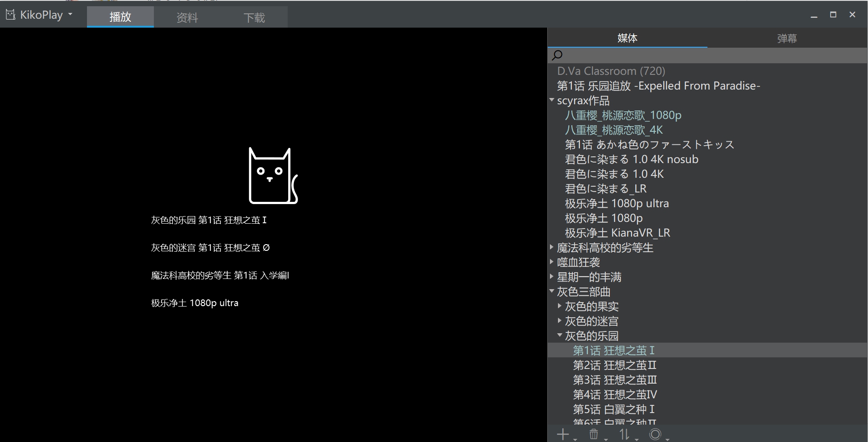The height and width of the screenshot is (442, 868).
Task: Switch to the 资料 tab
Action: 187,17
